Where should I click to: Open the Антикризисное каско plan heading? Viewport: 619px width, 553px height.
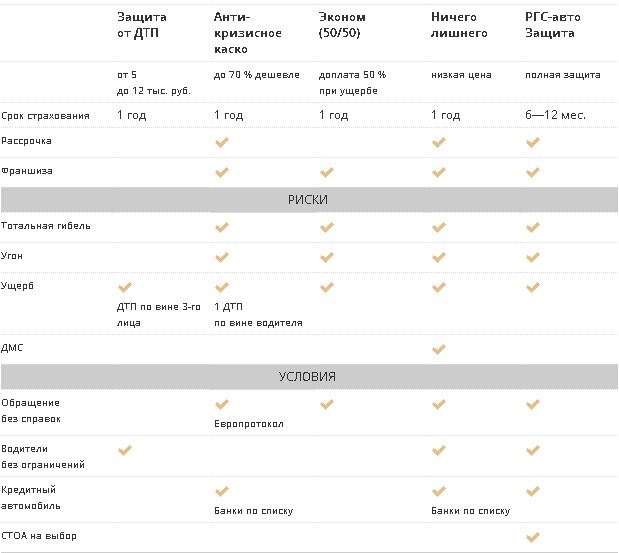pos(248,33)
